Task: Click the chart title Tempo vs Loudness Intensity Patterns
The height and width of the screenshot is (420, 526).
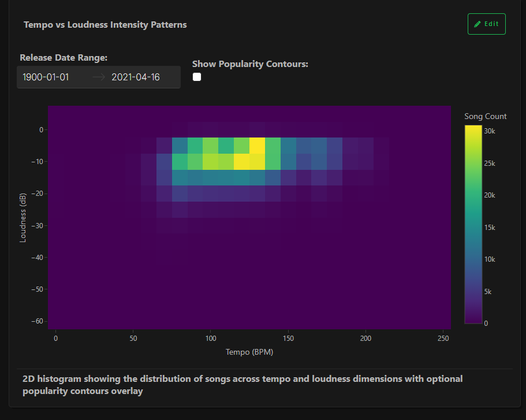Action: click(x=105, y=25)
